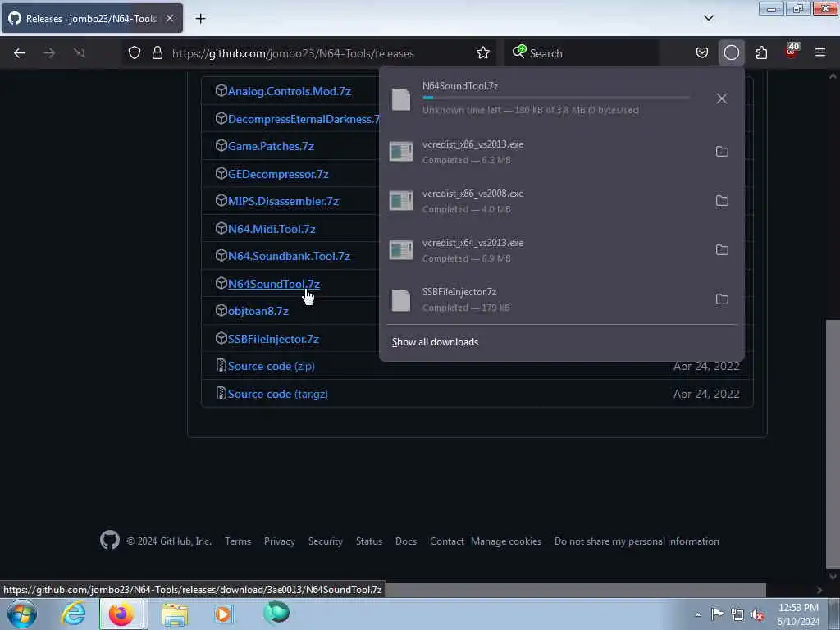Show vcredist_x86_vs2008.exe in folder

pyautogui.click(x=722, y=201)
